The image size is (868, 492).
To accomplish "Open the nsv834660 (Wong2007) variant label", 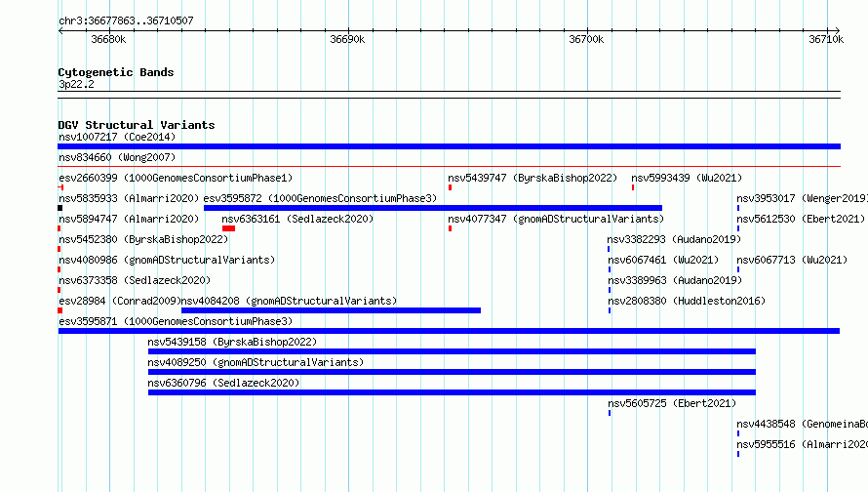I will tap(117, 157).
